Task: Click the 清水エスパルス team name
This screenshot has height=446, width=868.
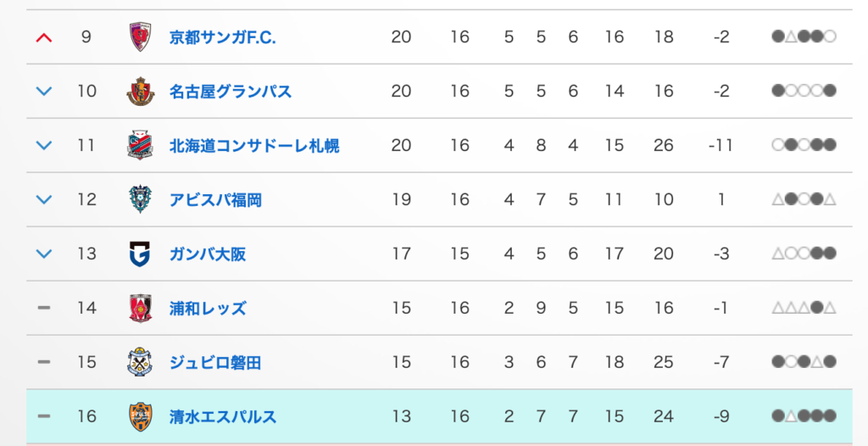Action: click(223, 417)
